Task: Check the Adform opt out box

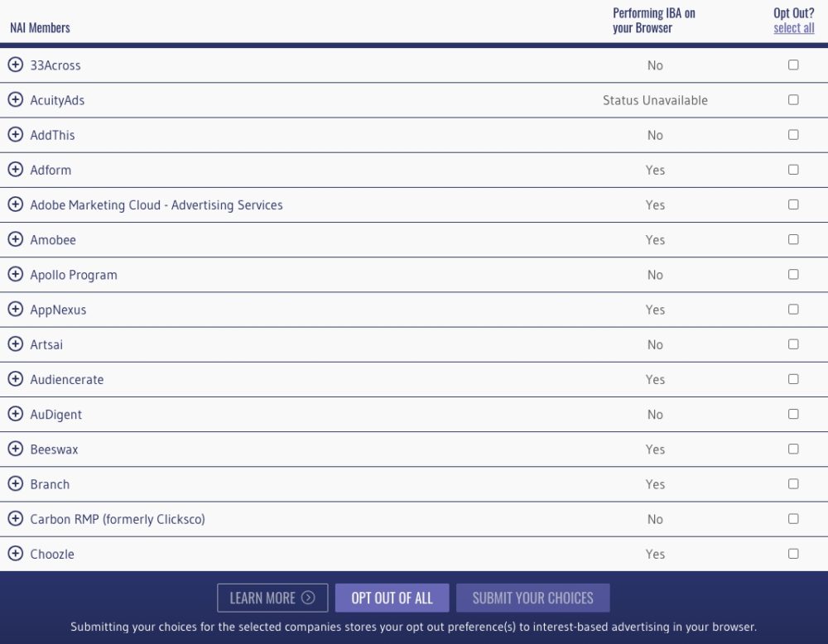Action: (793, 170)
